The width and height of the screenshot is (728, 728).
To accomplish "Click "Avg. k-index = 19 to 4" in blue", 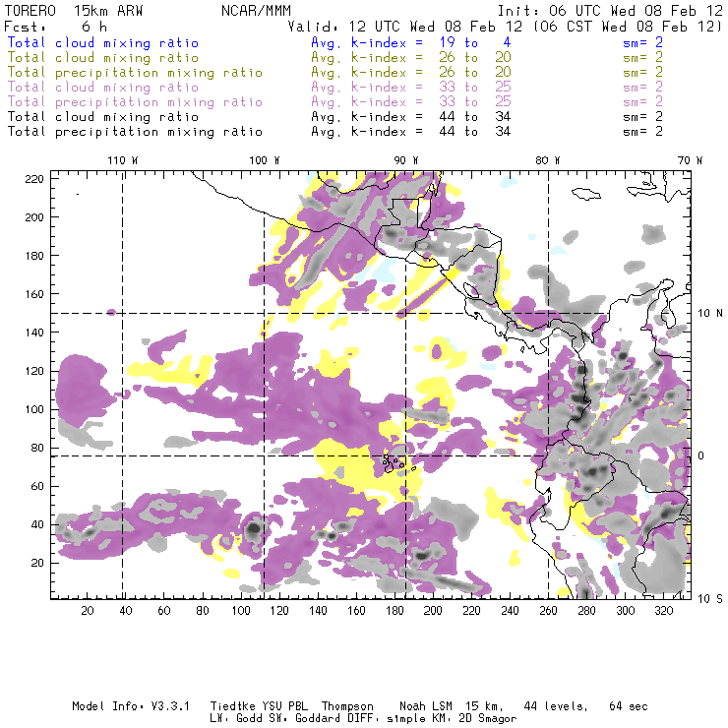I will [411, 42].
